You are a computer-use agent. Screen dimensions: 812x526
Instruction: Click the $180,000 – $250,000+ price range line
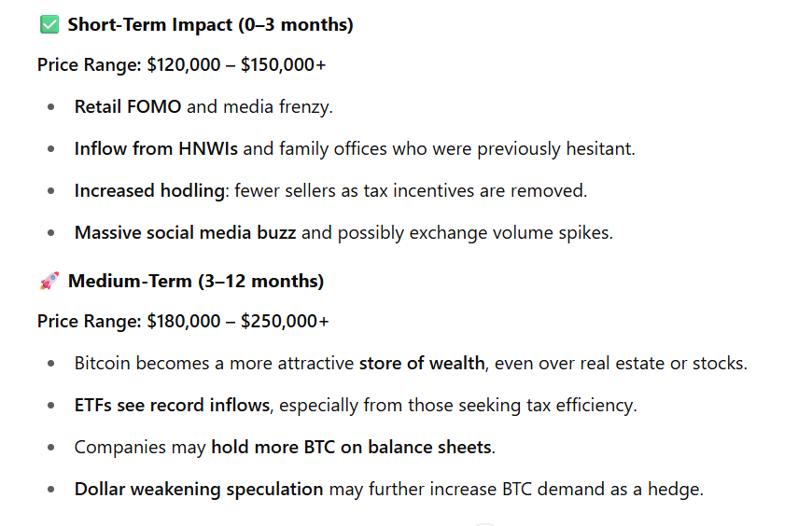[183, 321]
